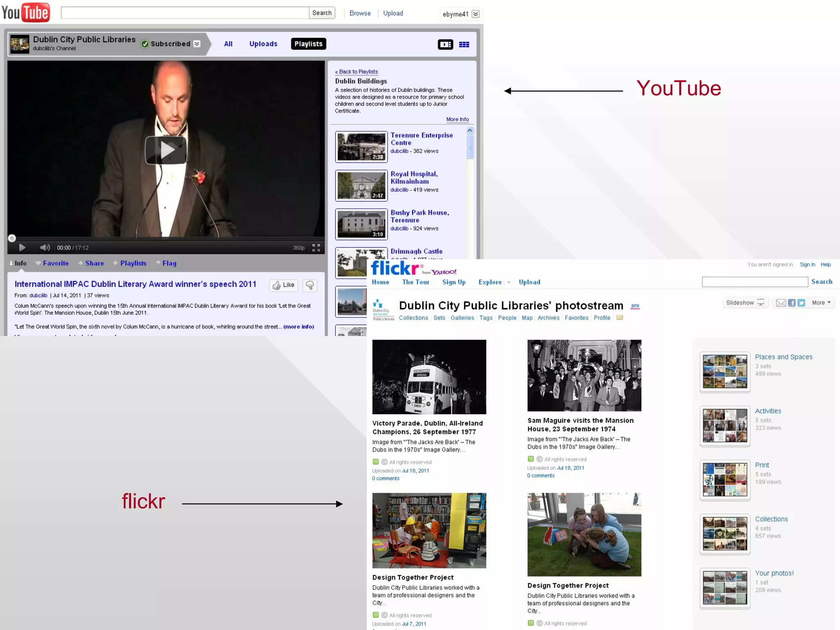
Task: Click the green Subscribed checkmark icon
Action: tap(145, 44)
